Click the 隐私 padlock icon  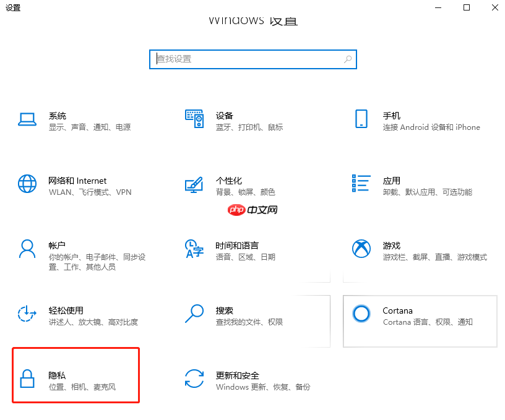point(27,379)
